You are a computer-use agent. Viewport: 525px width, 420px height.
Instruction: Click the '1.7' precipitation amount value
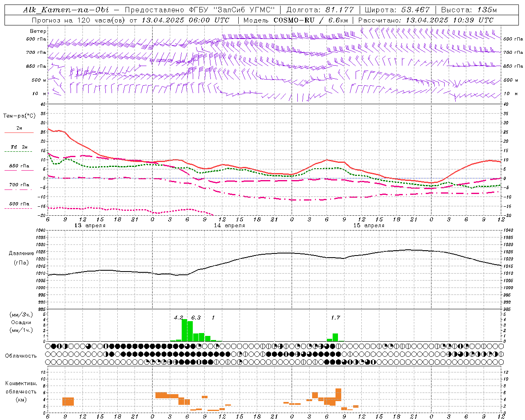[x=336, y=317]
